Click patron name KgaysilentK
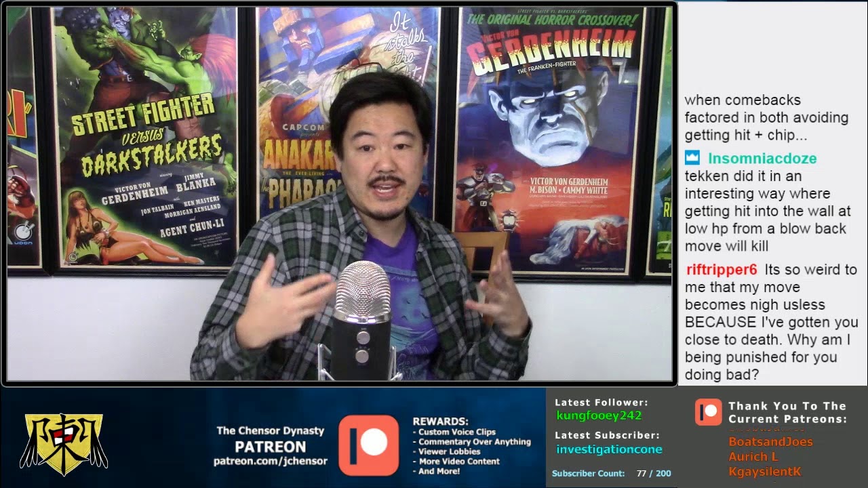Screen dimensions: 868x488 765,472
